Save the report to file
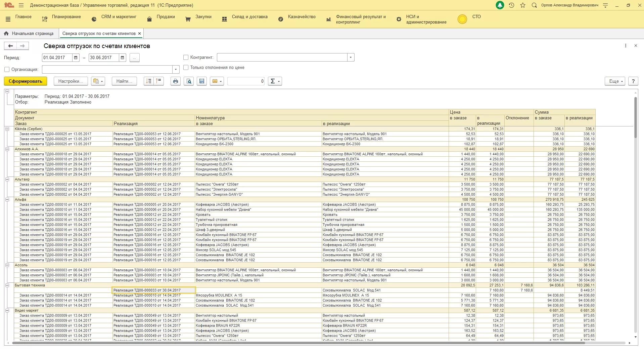644x349 pixels. click(202, 81)
